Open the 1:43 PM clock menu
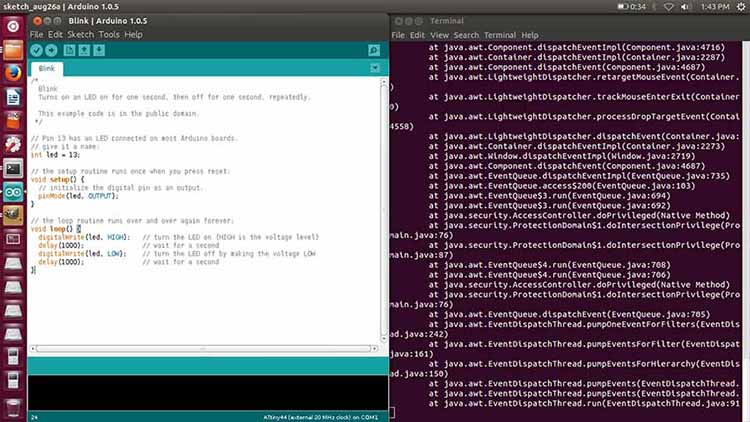Screen dimensions: 750x422 tap(715, 7)
